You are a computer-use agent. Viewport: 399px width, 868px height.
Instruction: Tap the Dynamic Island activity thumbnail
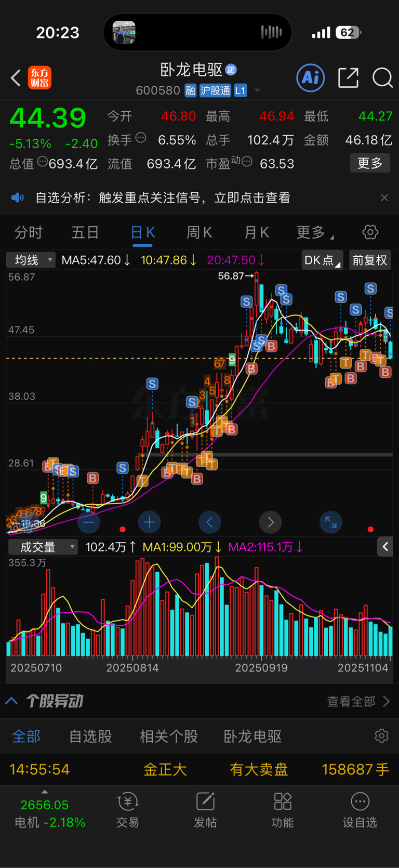click(x=124, y=32)
